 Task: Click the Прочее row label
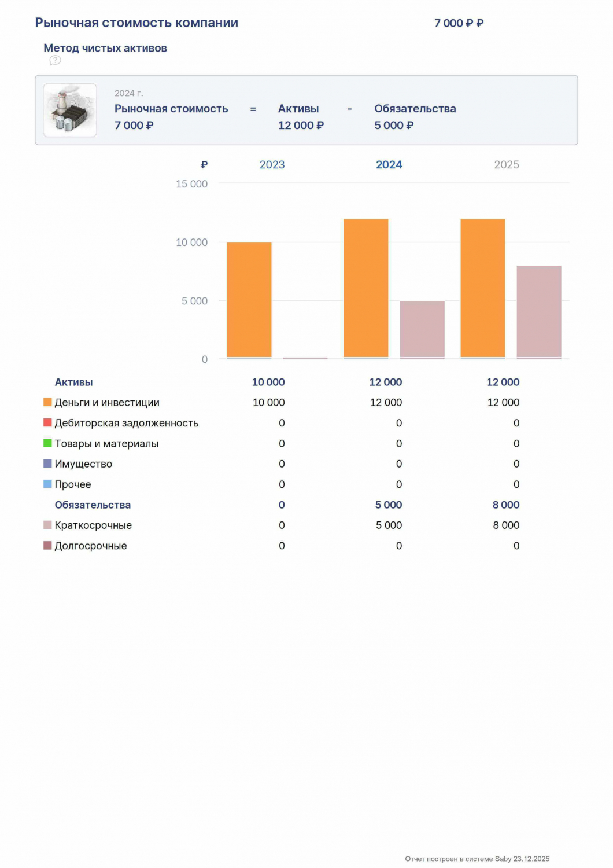[73, 484]
